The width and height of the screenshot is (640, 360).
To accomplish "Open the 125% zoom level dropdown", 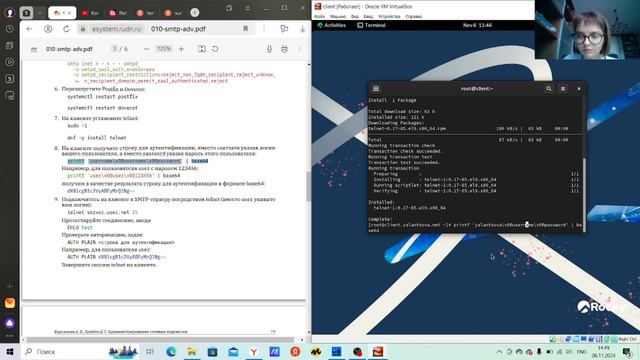I will [x=164, y=49].
